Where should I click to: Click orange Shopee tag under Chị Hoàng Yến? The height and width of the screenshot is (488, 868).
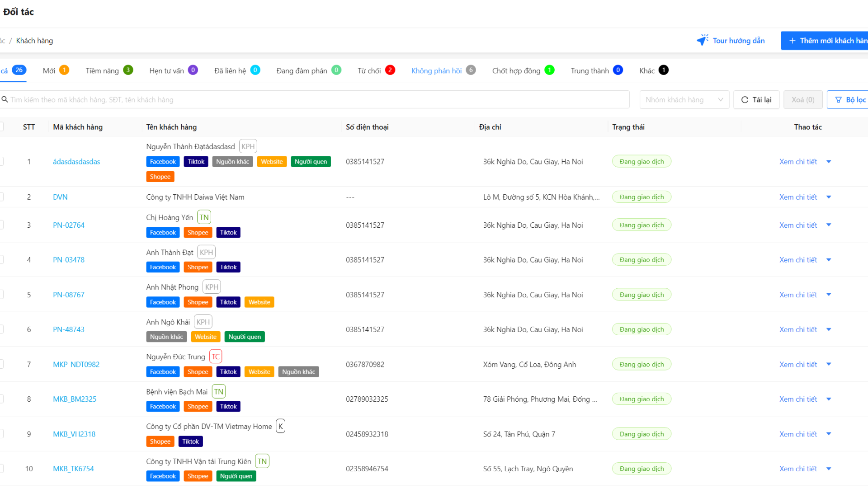pos(198,233)
